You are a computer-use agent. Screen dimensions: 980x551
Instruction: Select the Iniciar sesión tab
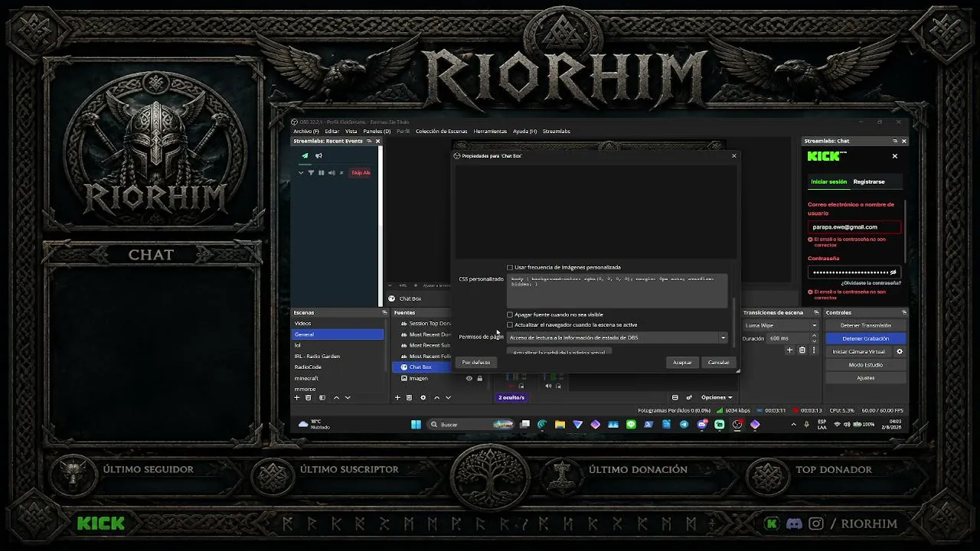pos(829,181)
